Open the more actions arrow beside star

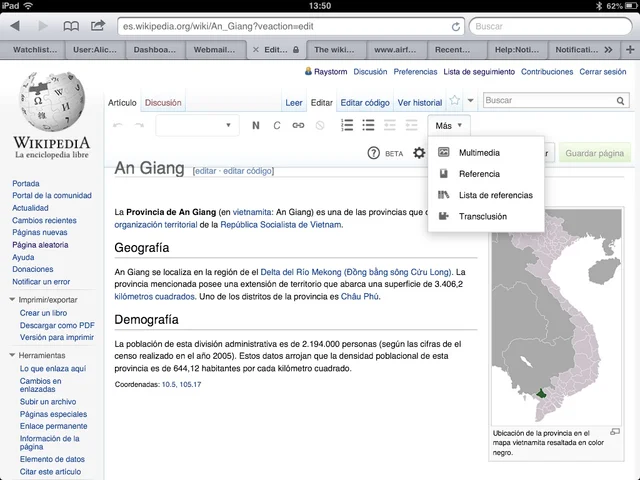click(x=471, y=100)
